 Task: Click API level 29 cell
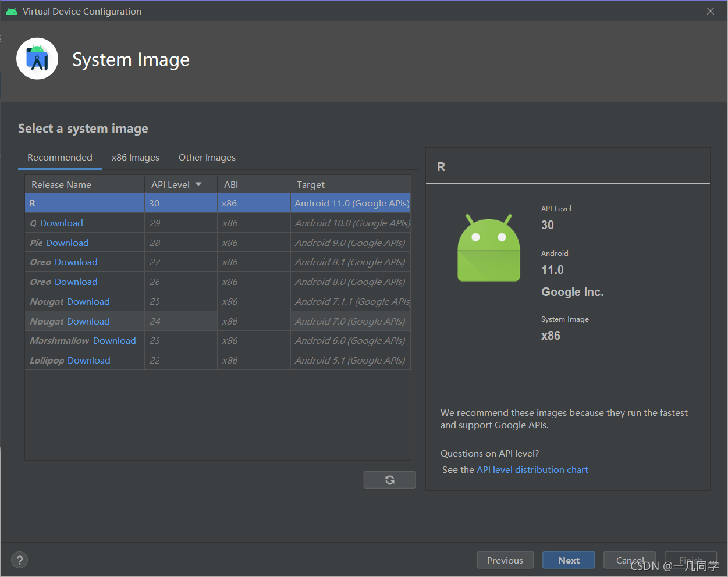point(181,223)
